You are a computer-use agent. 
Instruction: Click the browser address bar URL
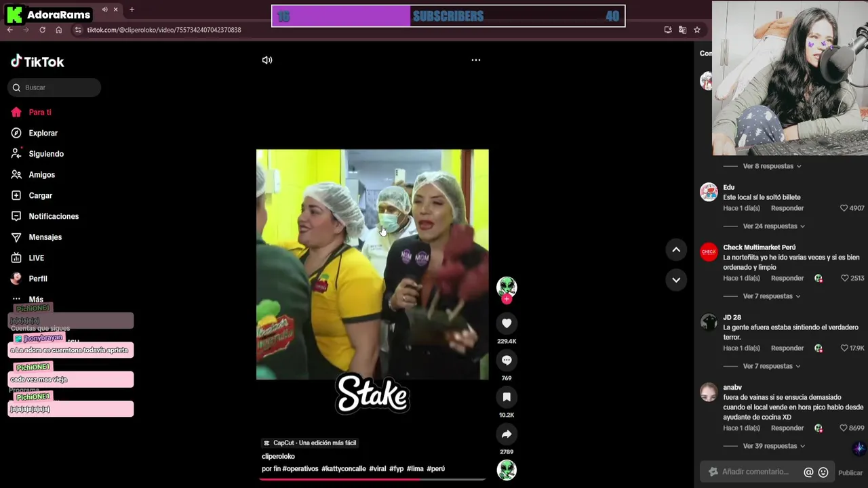[x=164, y=30]
